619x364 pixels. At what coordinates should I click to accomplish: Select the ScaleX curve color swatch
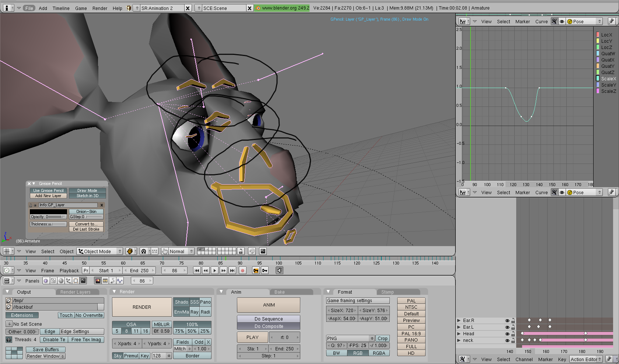[x=598, y=78]
